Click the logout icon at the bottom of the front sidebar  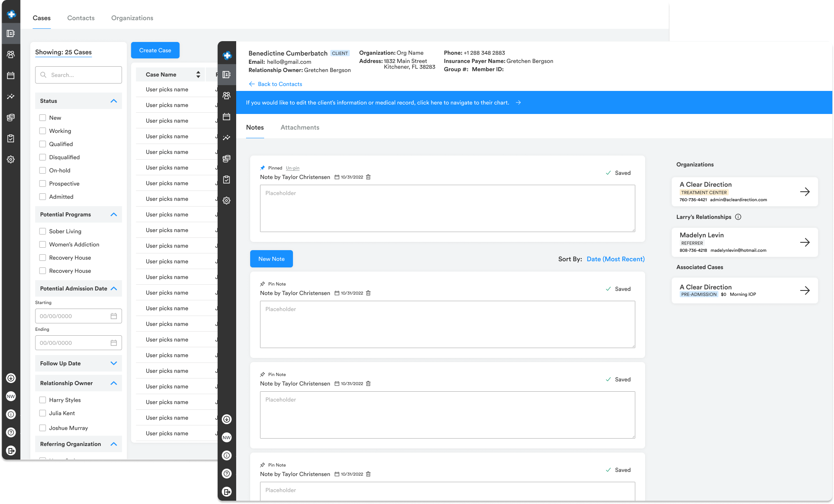226,492
